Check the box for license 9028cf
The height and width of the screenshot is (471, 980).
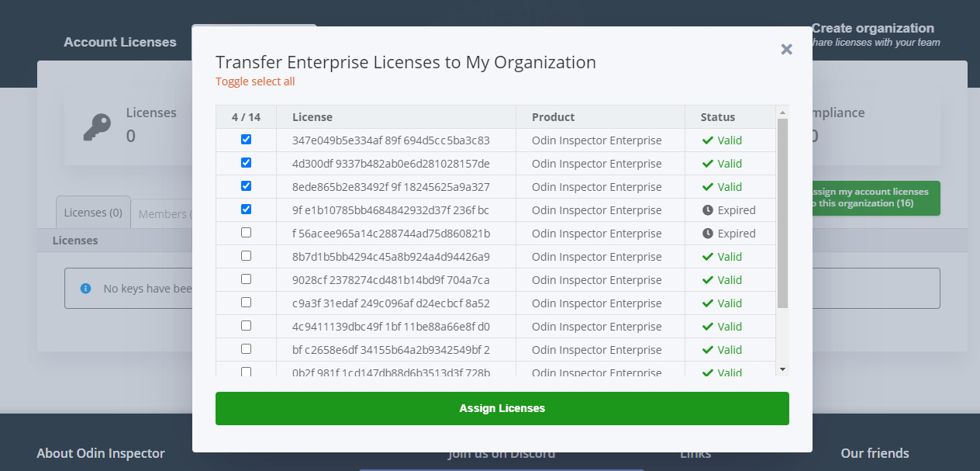tap(247, 279)
